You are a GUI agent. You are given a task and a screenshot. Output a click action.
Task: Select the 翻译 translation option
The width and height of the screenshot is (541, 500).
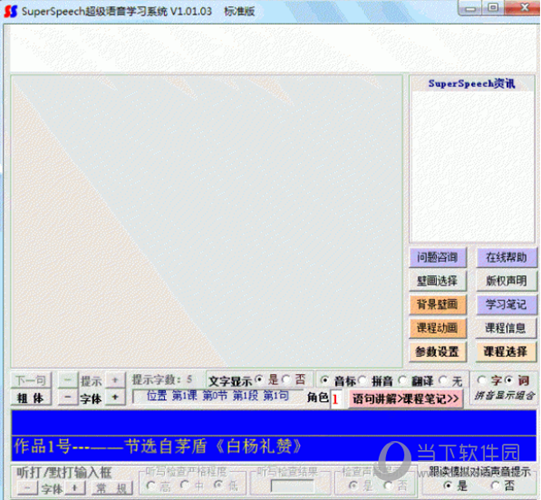(x=402, y=381)
